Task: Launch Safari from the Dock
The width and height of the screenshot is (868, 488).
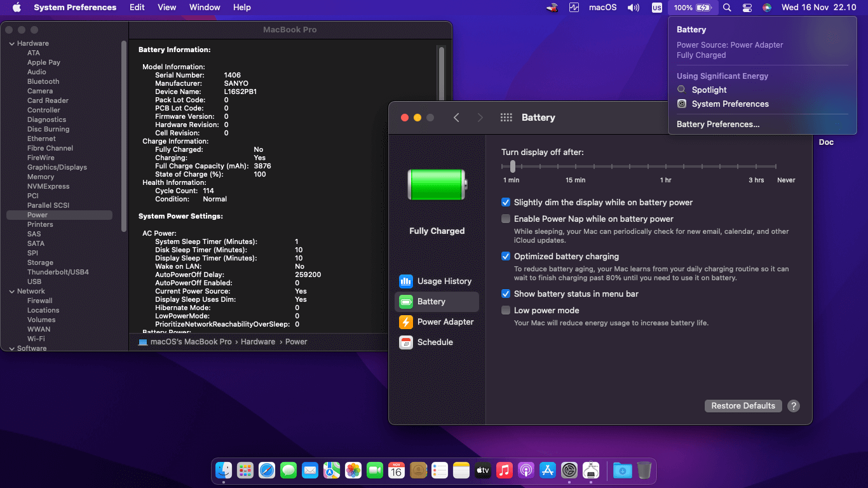Action: (267, 470)
